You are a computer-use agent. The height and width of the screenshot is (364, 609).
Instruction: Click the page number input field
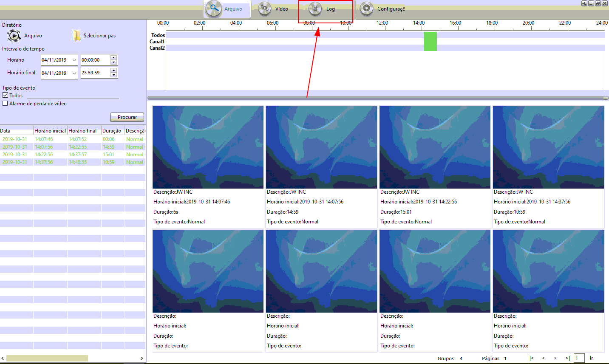point(579,358)
